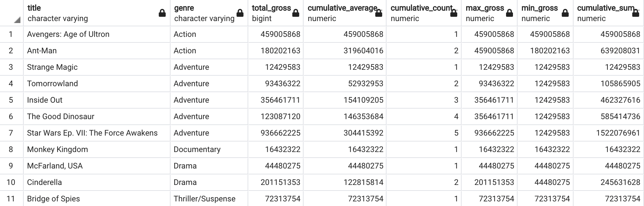Select row number 7 header
Viewport: 644px width, 206px height.
(x=12, y=133)
